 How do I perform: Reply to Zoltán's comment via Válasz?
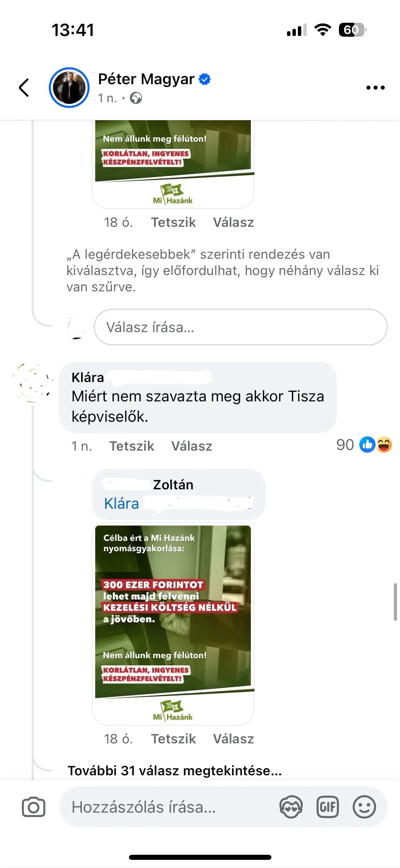click(x=233, y=739)
